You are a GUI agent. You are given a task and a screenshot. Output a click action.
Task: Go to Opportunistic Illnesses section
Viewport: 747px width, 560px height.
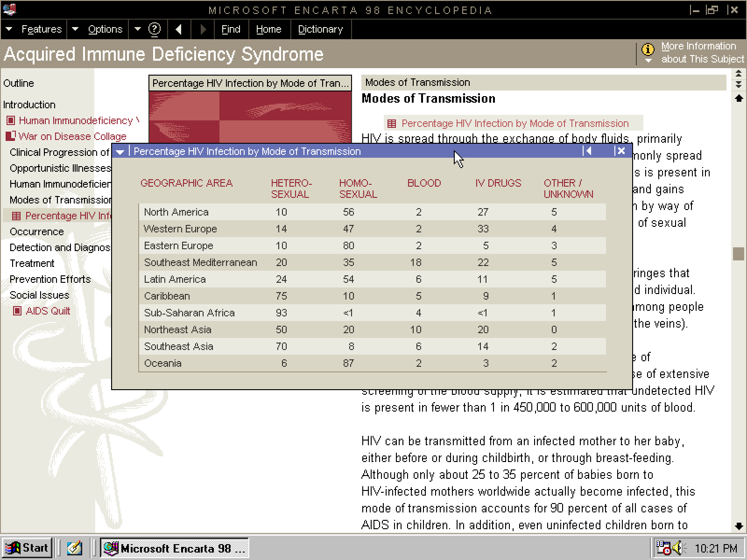point(60,168)
